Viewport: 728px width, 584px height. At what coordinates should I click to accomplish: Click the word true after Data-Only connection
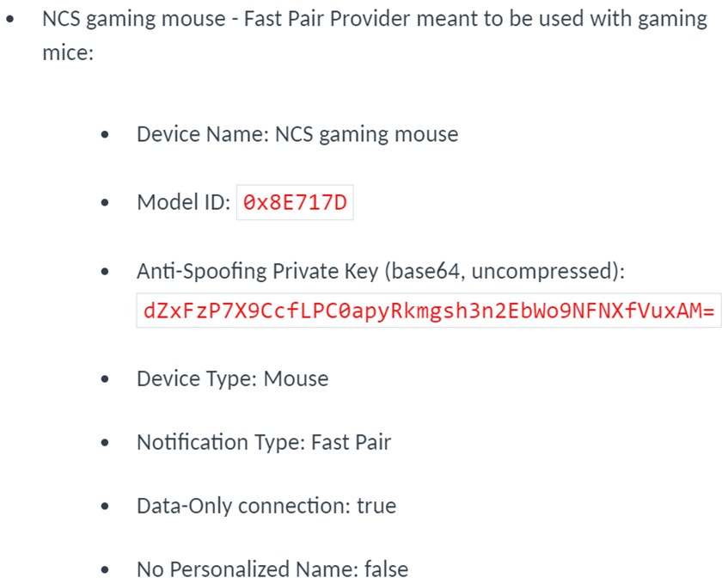tap(376, 506)
